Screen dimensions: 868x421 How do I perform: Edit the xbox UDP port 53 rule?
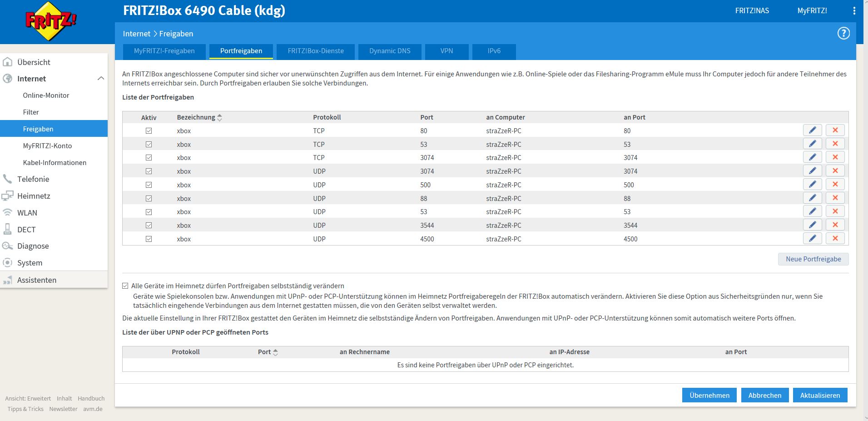pyautogui.click(x=813, y=211)
